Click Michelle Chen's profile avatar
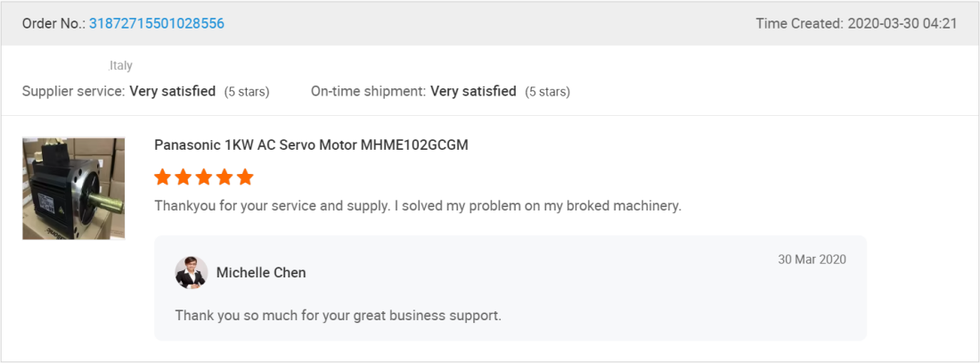 click(191, 272)
